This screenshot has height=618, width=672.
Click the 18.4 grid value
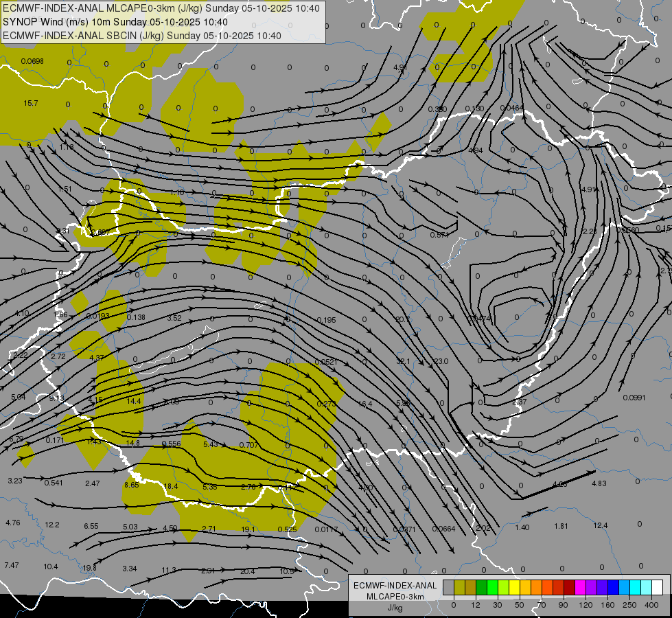click(171, 486)
